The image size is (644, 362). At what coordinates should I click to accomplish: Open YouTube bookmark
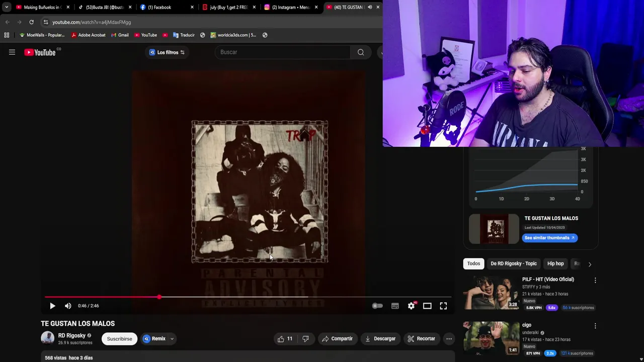(x=145, y=35)
